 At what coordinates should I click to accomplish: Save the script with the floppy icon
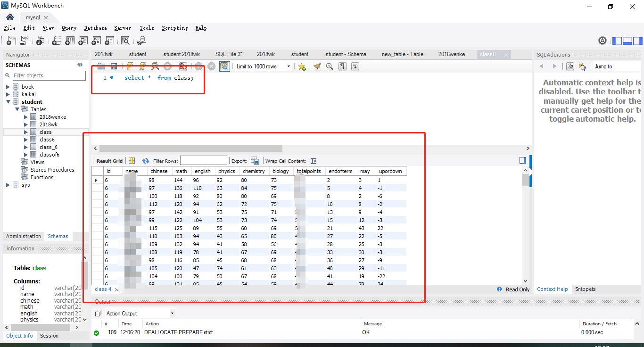pyautogui.click(x=114, y=66)
